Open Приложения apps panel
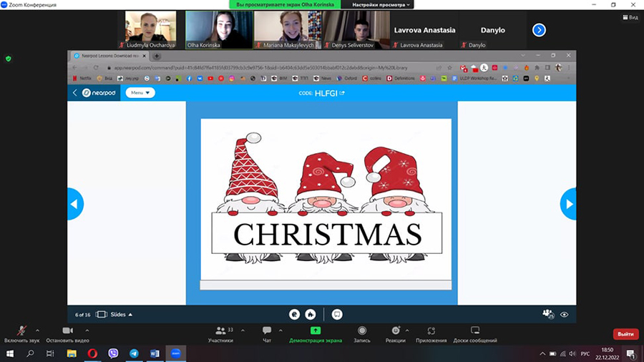 (431, 334)
